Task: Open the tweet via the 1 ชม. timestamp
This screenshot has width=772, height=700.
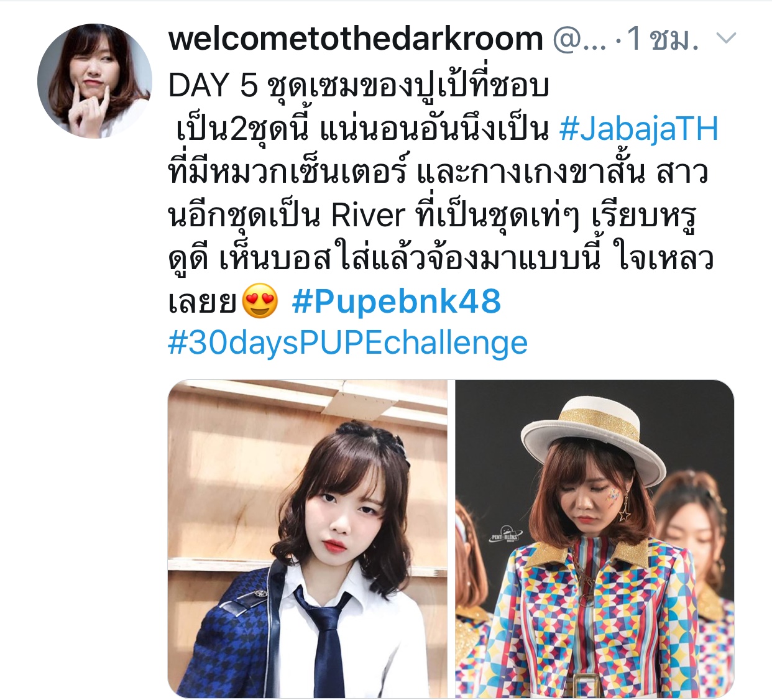Action: point(663,39)
